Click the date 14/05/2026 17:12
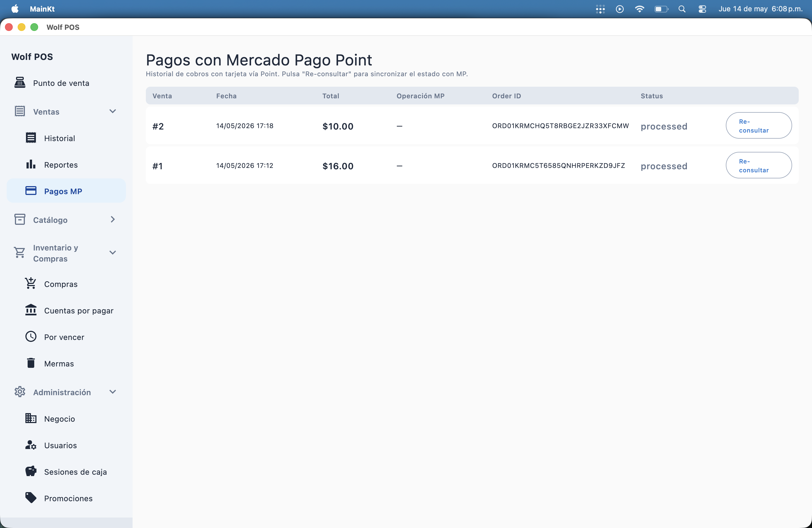 pos(245,165)
